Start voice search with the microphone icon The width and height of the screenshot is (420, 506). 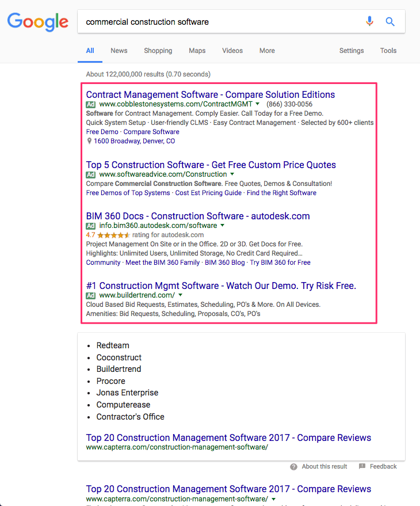[369, 21]
